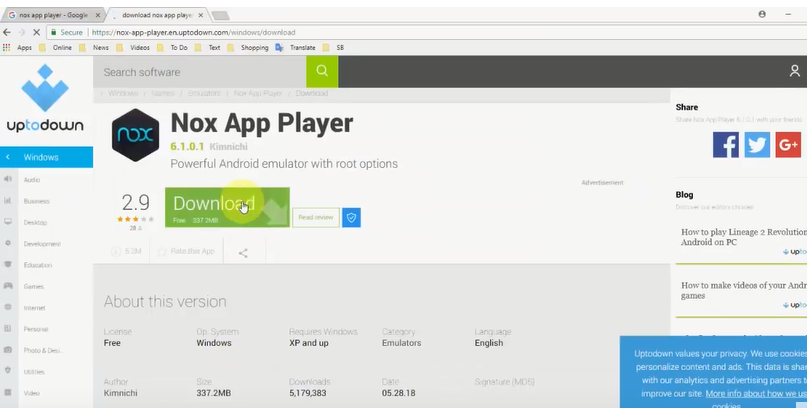Click the green Download button
This screenshot has width=807, height=408.
[227, 207]
